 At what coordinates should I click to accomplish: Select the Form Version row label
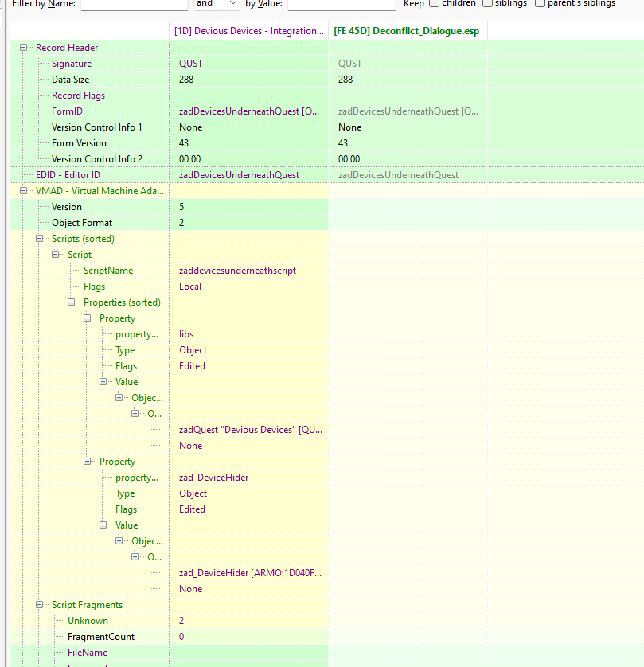pyautogui.click(x=79, y=143)
